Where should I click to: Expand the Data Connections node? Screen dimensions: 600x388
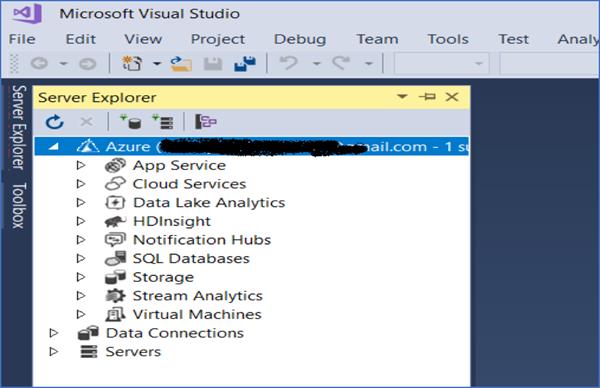click(54, 333)
